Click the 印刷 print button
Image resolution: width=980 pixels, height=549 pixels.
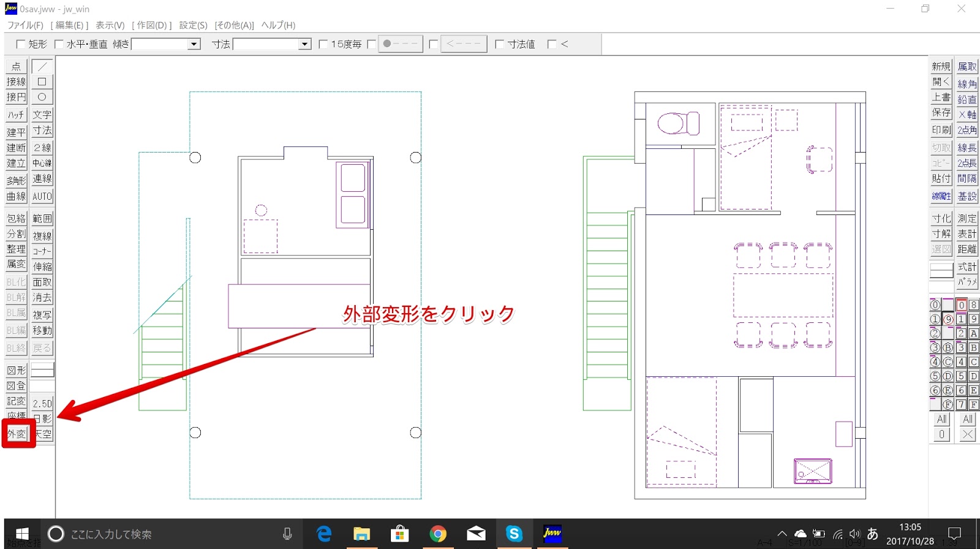(941, 130)
